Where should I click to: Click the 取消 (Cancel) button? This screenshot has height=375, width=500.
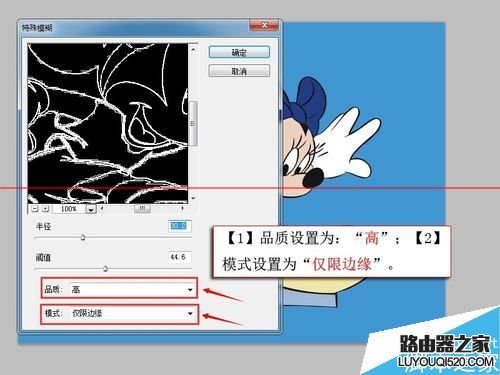[239, 71]
